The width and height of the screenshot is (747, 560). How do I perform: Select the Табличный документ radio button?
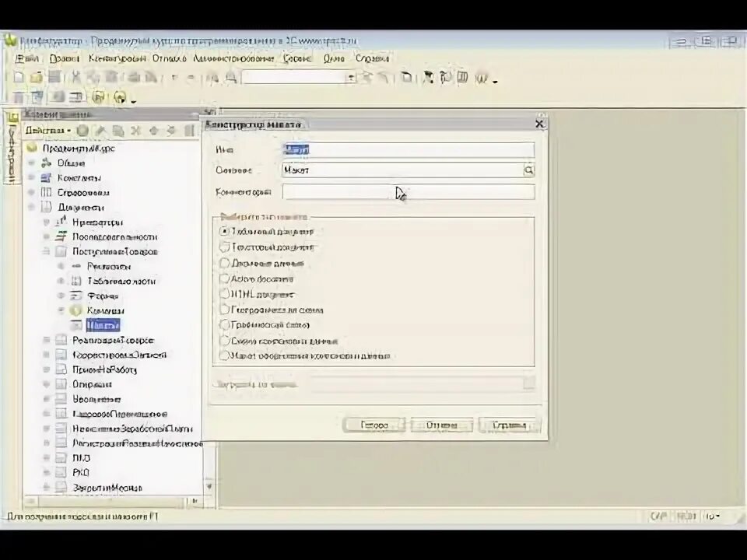click(x=224, y=232)
